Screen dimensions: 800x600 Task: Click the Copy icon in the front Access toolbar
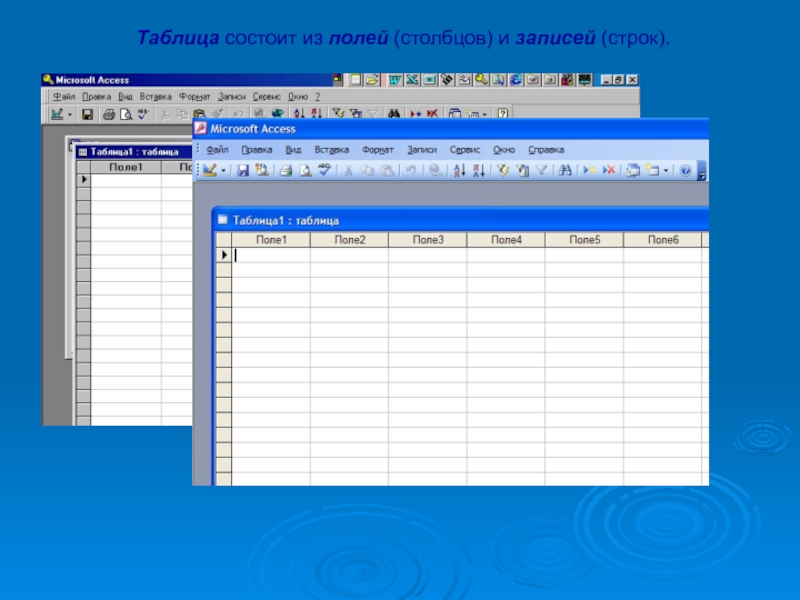(x=367, y=170)
